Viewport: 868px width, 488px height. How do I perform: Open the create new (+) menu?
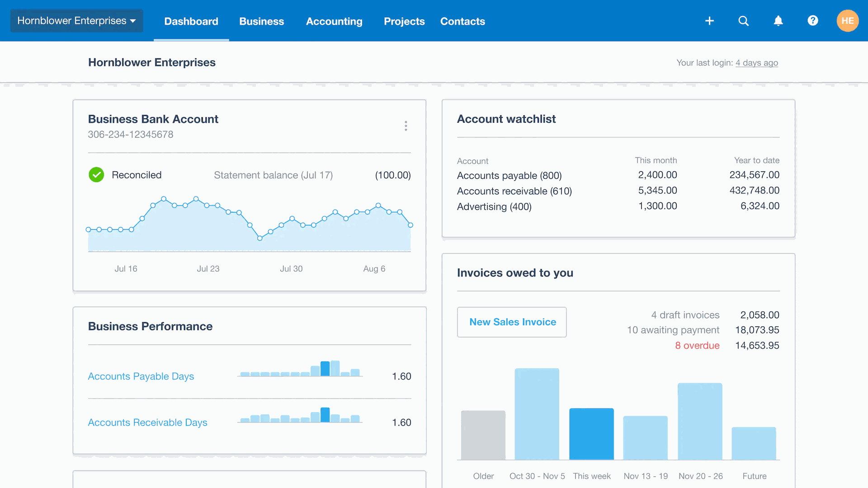(x=709, y=21)
